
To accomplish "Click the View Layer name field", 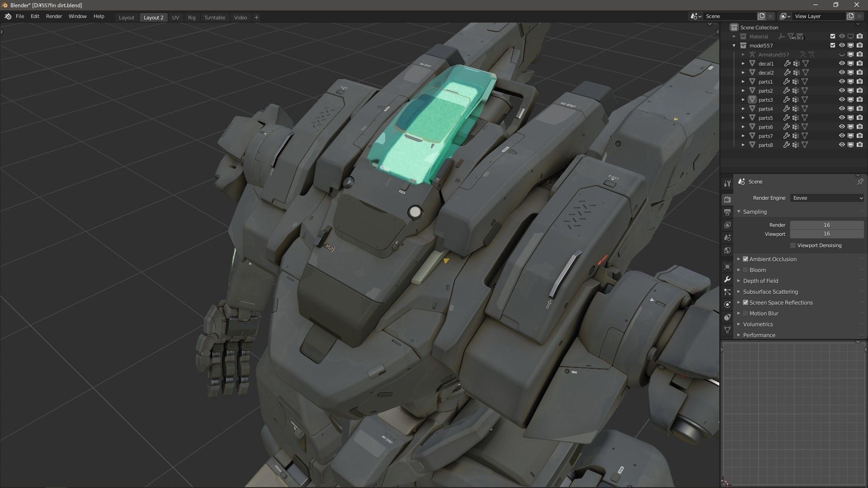I will (x=820, y=16).
